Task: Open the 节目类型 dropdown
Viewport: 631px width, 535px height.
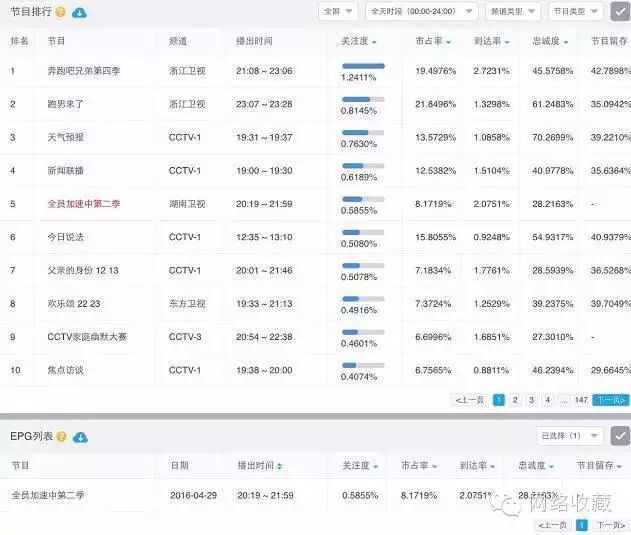Action: (x=576, y=11)
